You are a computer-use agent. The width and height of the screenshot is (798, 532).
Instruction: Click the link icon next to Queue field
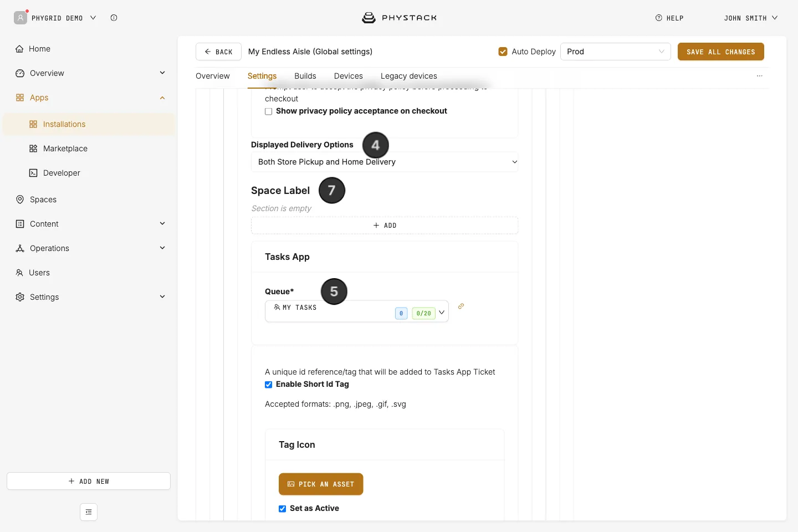[x=461, y=306]
